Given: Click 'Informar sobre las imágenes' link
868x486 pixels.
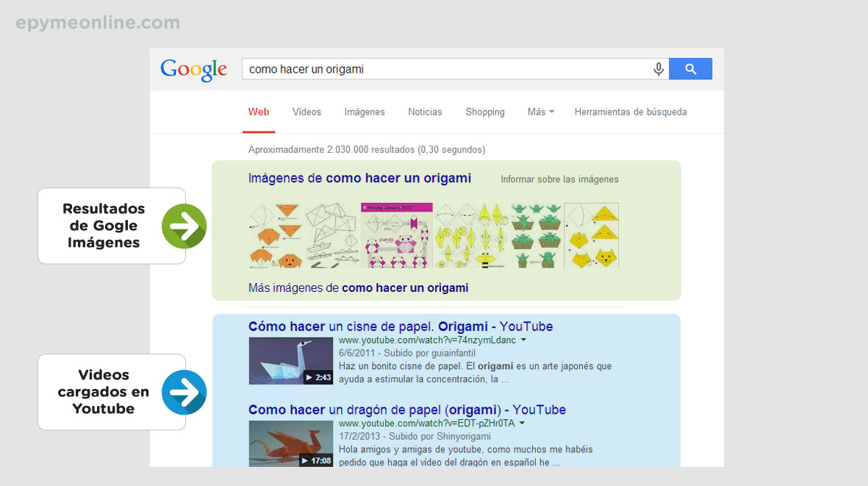Looking at the screenshot, I should (x=559, y=179).
